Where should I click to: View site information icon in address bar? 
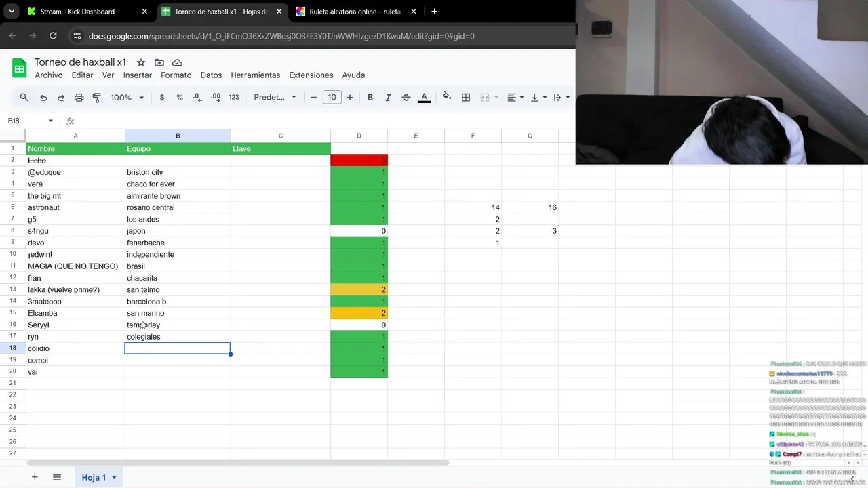click(77, 36)
